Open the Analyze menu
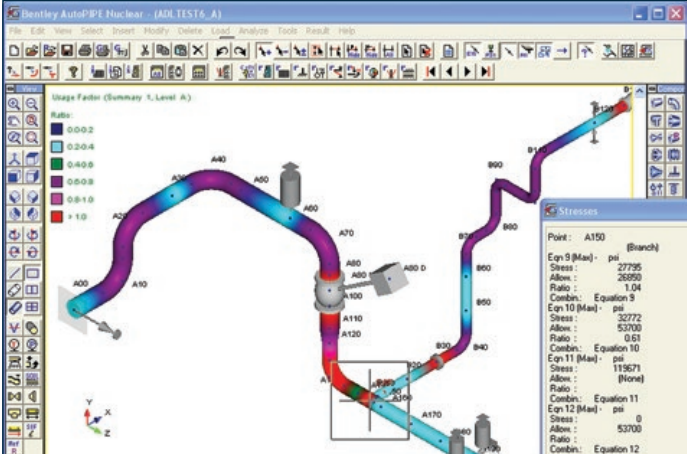This screenshot has width=687, height=454. point(253,31)
